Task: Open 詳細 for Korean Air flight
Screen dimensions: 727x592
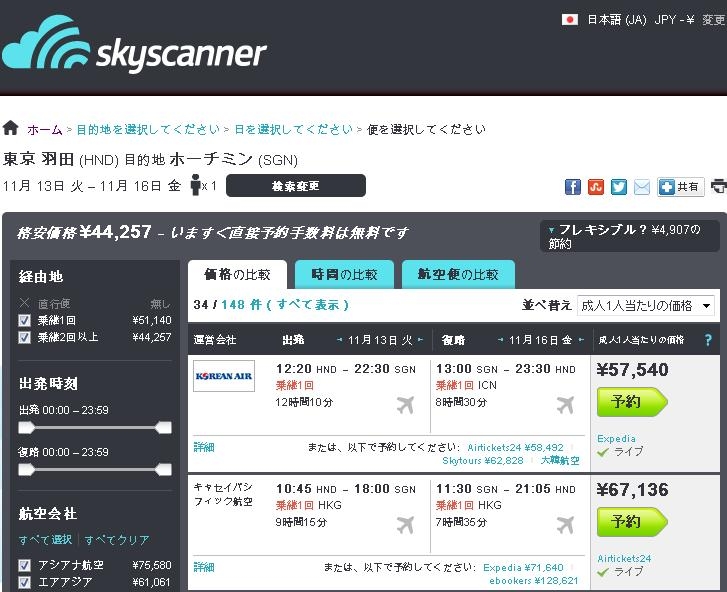Action: click(x=204, y=447)
